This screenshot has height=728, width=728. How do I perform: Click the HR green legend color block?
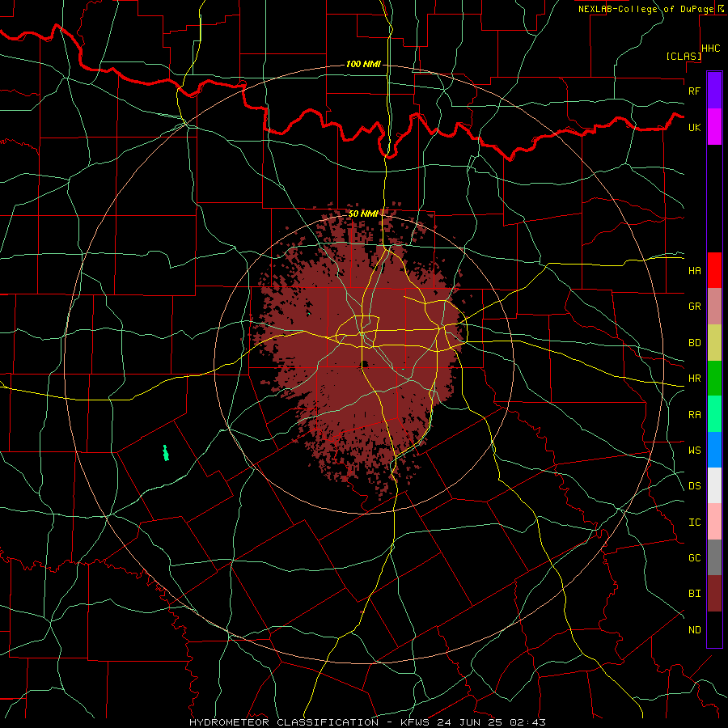click(714, 379)
